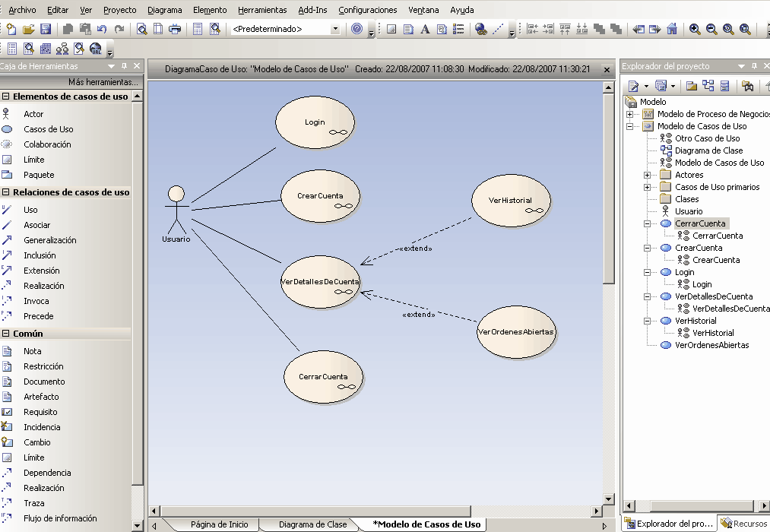
Task: Collapse Relaciones de casos de uso section
Action: [5, 192]
